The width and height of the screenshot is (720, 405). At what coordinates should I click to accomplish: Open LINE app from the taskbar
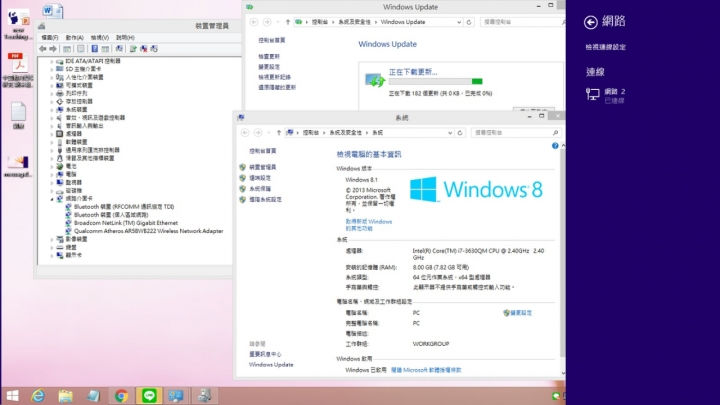[149, 395]
